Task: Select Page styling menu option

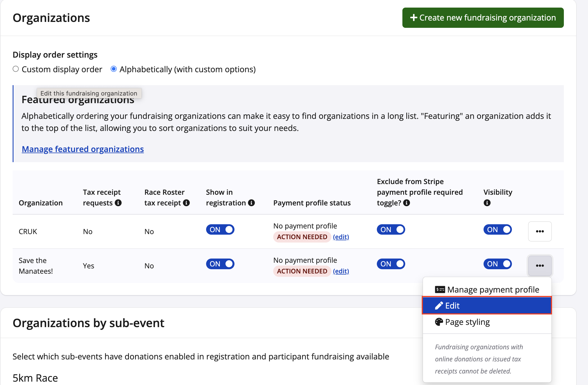Action: [468, 322]
